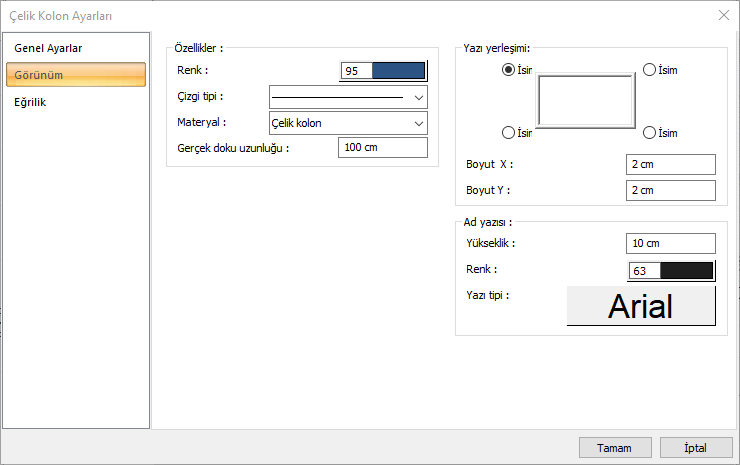Confirm settings with the Tamam button

(x=615, y=447)
